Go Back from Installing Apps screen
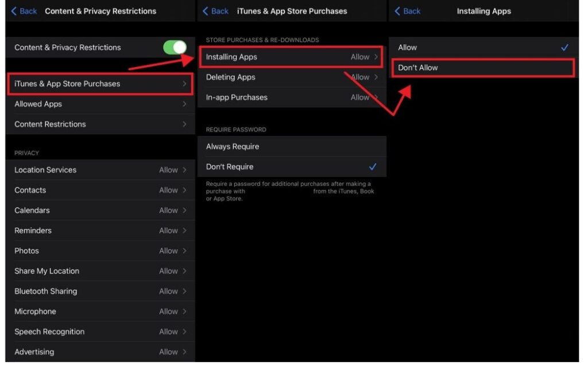The width and height of the screenshot is (588, 366). pos(407,11)
